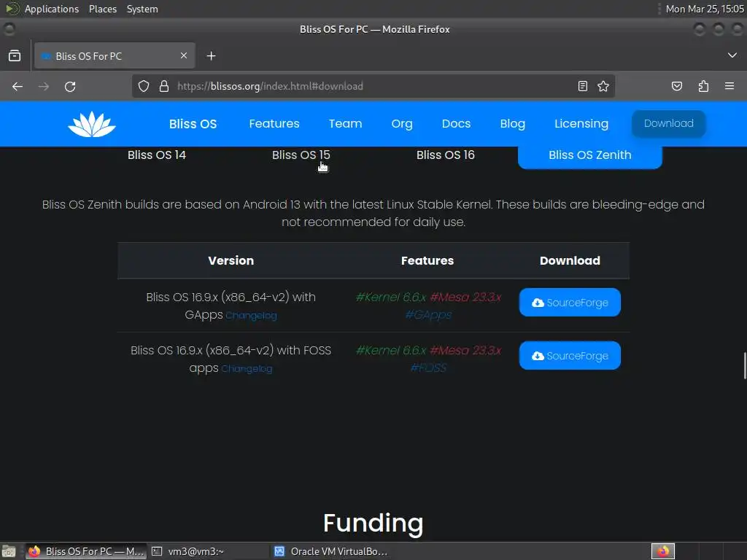This screenshot has width=747, height=560.
Task: Open Changelog link for the FOSS apps build
Action: pyautogui.click(x=247, y=369)
